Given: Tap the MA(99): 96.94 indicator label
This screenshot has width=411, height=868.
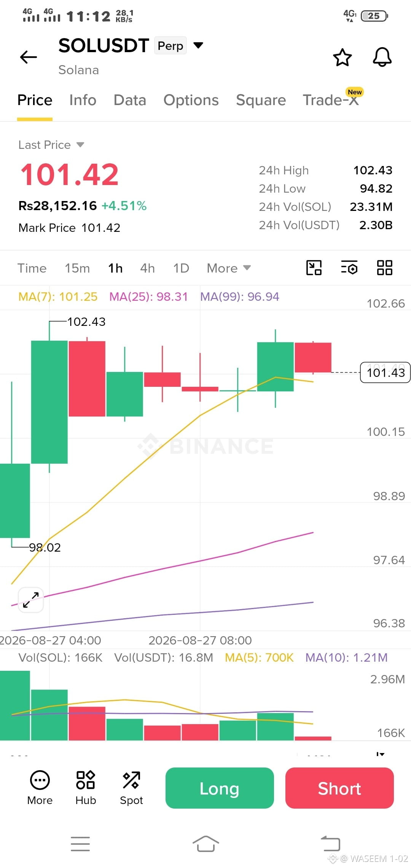Looking at the screenshot, I should [240, 297].
